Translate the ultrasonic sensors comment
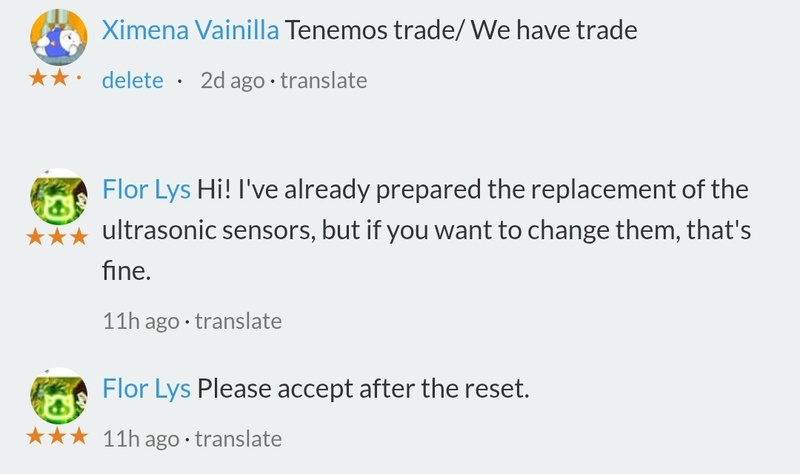The image size is (800, 474). pos(238,322)
